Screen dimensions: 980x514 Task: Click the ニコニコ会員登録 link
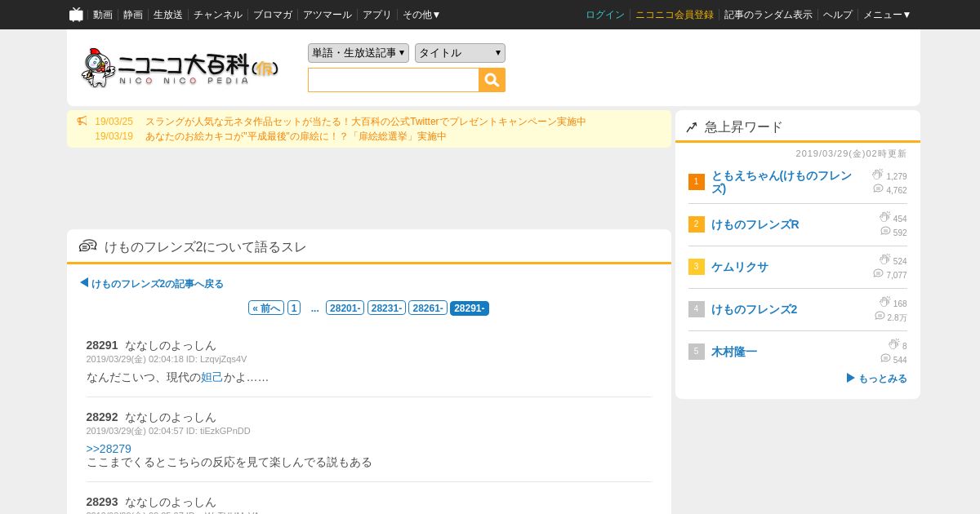tap(675, 15)
